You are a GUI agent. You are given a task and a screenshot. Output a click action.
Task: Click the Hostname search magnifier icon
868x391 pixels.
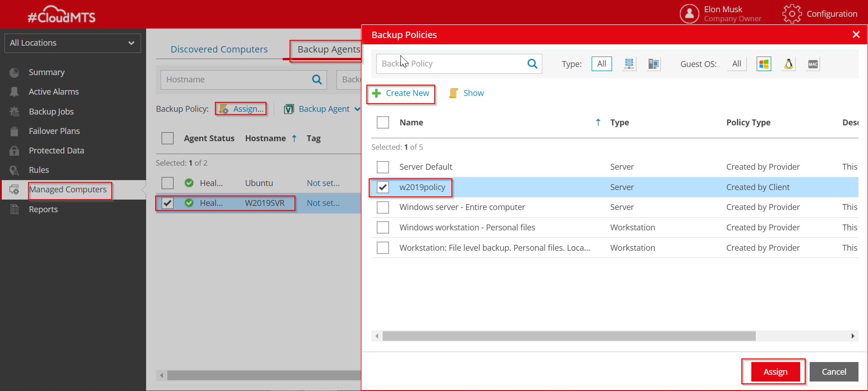tap(317, 80)
